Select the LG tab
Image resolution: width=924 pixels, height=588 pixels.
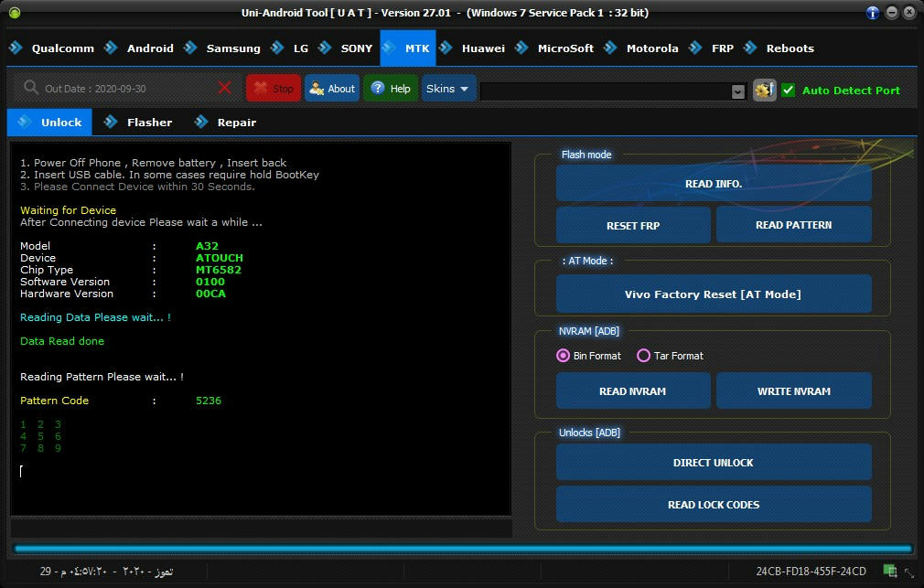(290, 48)
